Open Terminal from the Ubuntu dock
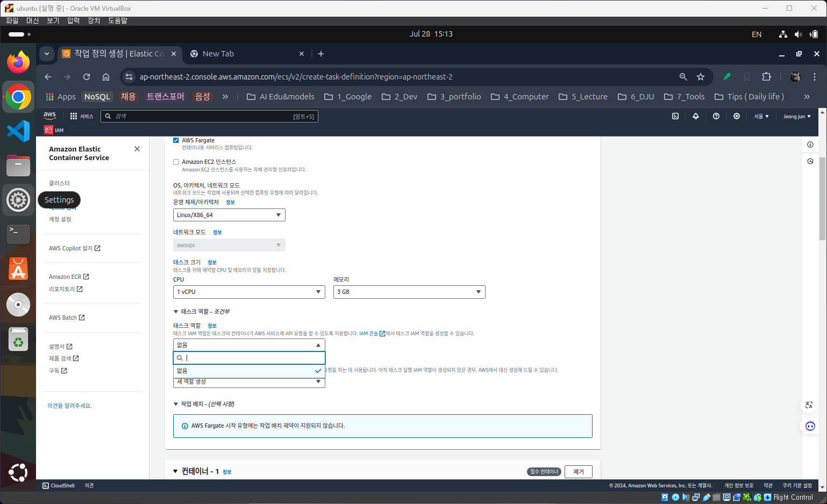The width and height of the screenshot is (827, 504). coord(18,234)
